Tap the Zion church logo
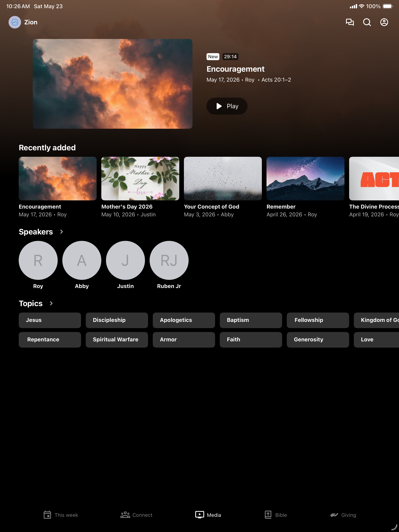Image resolution: width=399 pixels, height=532 pixels. pos(15,22)
